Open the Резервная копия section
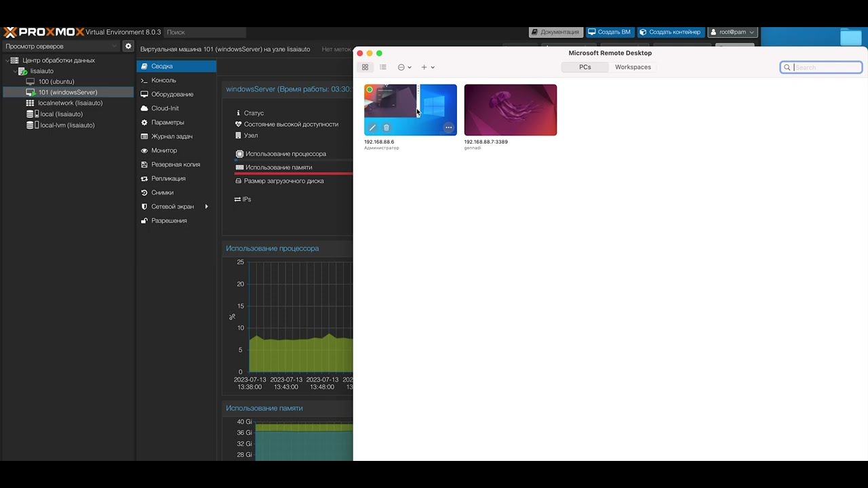Viewport: 868px width, 488px height. click(176, 165)
